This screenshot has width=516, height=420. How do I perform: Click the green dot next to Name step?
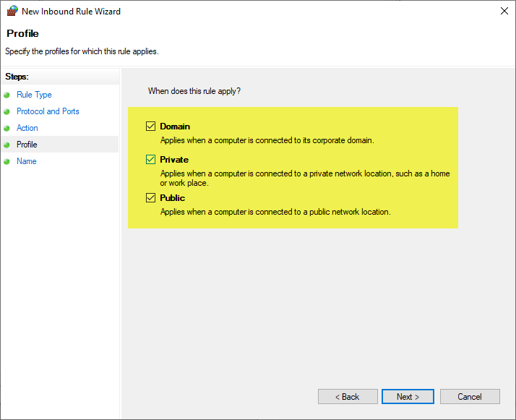click(7, 161)
